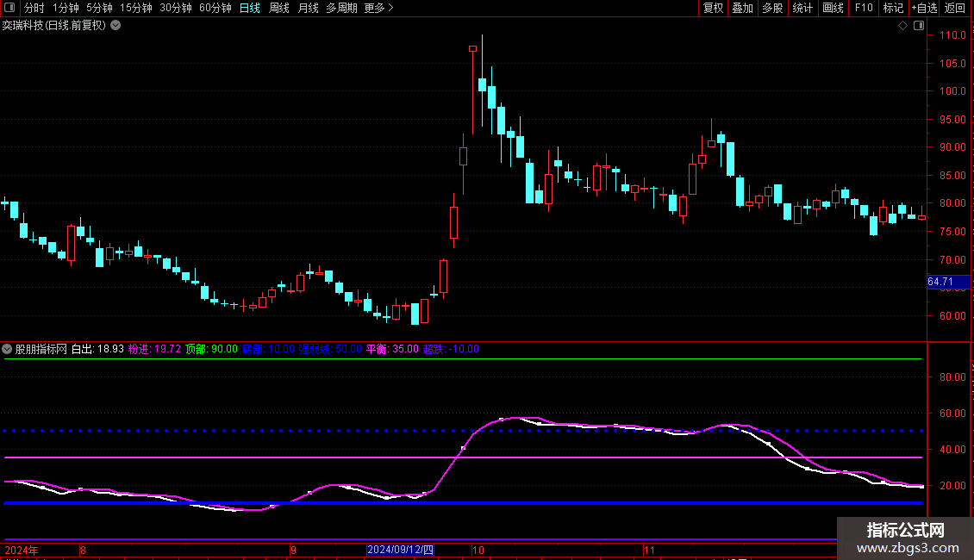This screenshot has height=560, width=974.
Task: Click the 超跌: -10.00 label
Action: (x=451, y=349)
